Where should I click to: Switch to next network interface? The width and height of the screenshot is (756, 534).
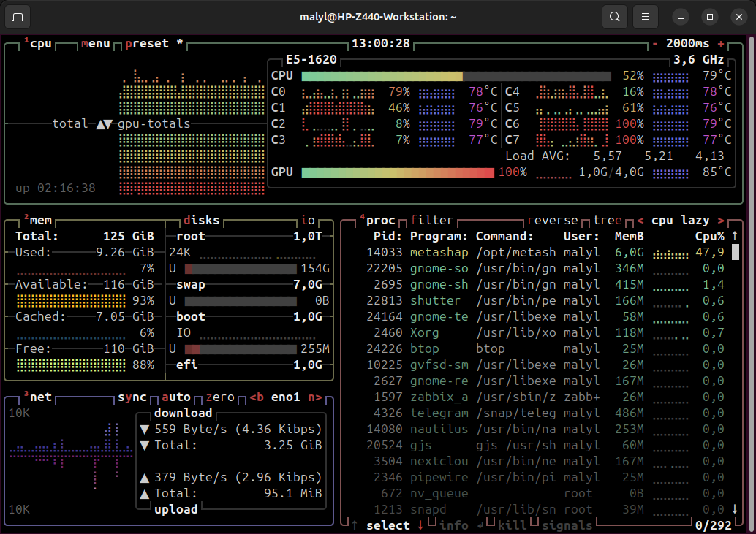[x=314, y=397]
